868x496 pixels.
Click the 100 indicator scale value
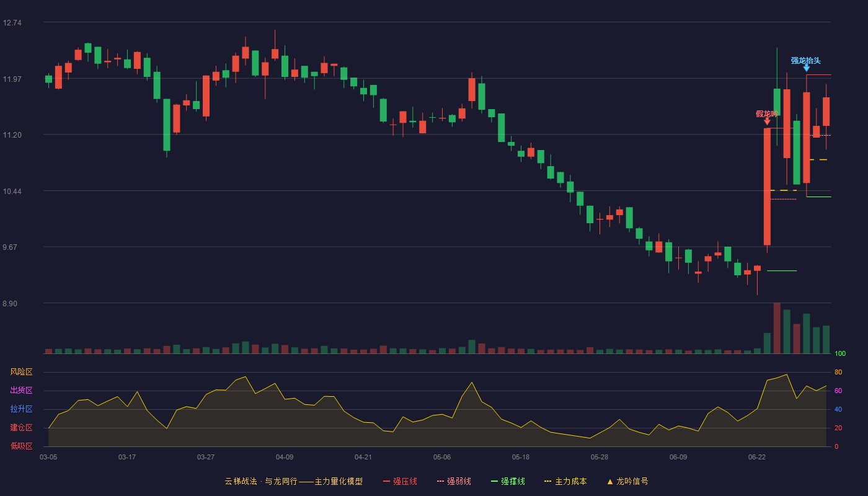tap(840, 354)
